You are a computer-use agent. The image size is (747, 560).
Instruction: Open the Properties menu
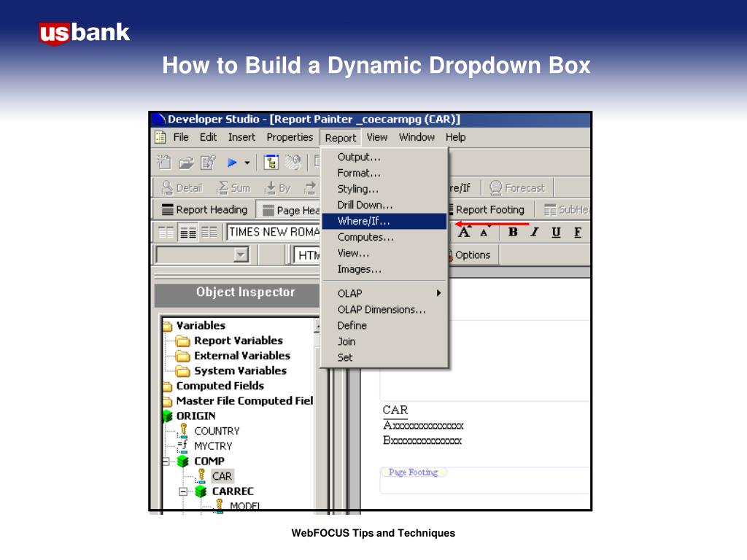(x=290, y=137)
